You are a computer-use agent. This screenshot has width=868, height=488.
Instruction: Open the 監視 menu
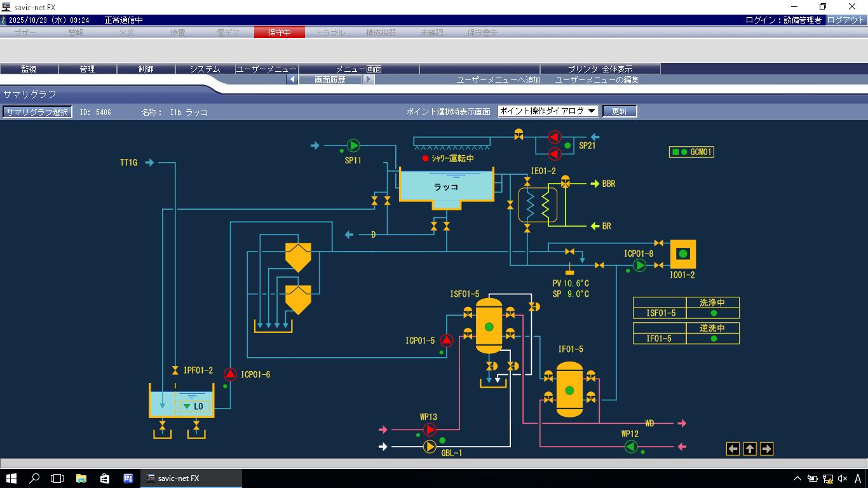(29, 69)
